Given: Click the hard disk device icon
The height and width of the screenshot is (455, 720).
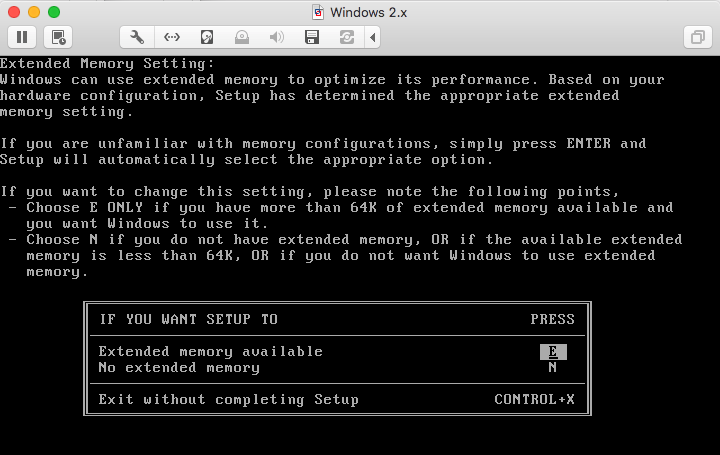Looking at the screenshot, I should pos(207,37).
